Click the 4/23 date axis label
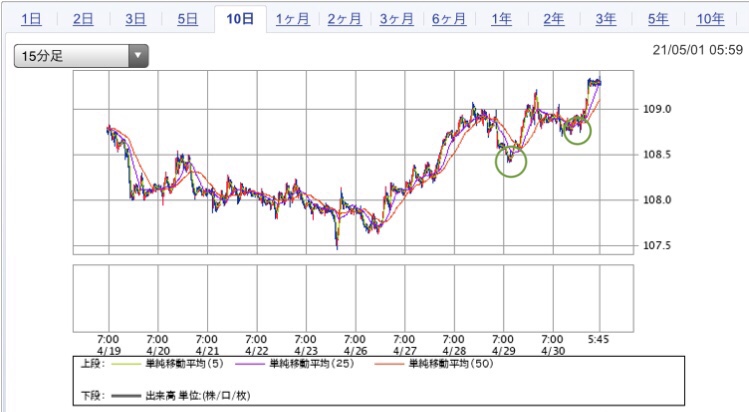 tap(306, 351)
